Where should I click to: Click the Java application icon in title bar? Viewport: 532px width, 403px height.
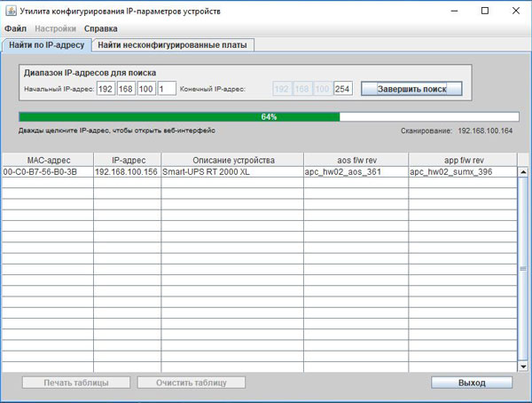click(x=10, y=11)
